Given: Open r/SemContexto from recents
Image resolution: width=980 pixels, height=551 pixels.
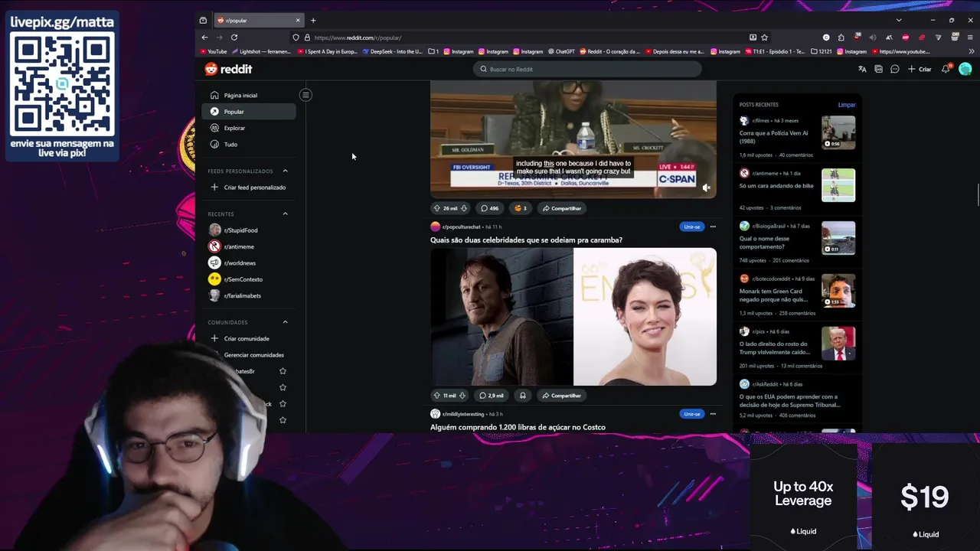Looking at the screenshot, I should [x=248, y=279].
